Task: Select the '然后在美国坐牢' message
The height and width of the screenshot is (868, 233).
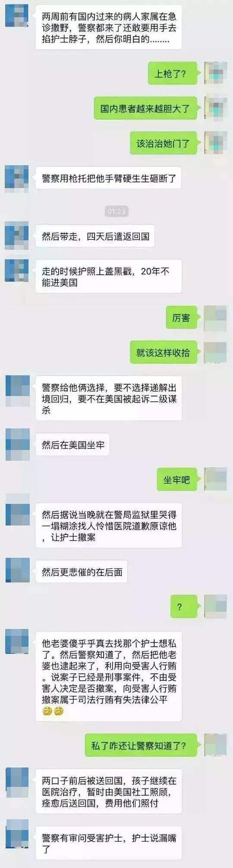Action: (72, 444)
